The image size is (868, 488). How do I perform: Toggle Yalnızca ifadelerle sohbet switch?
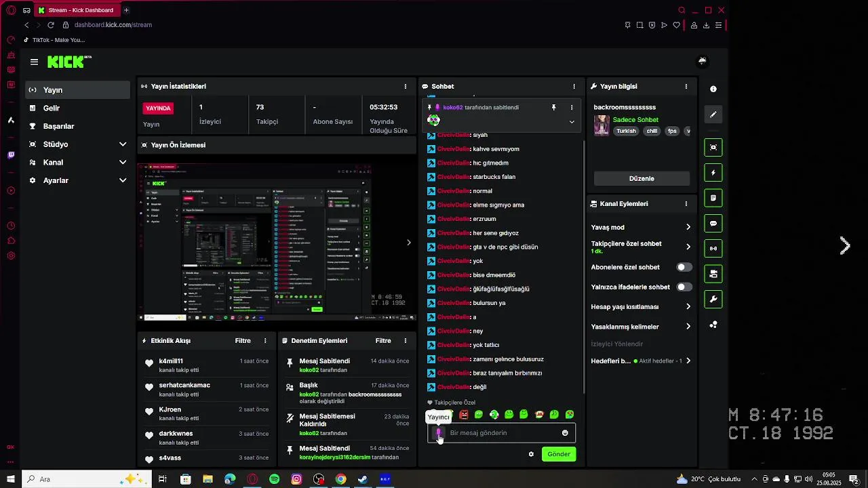click(x=684, y=287)
